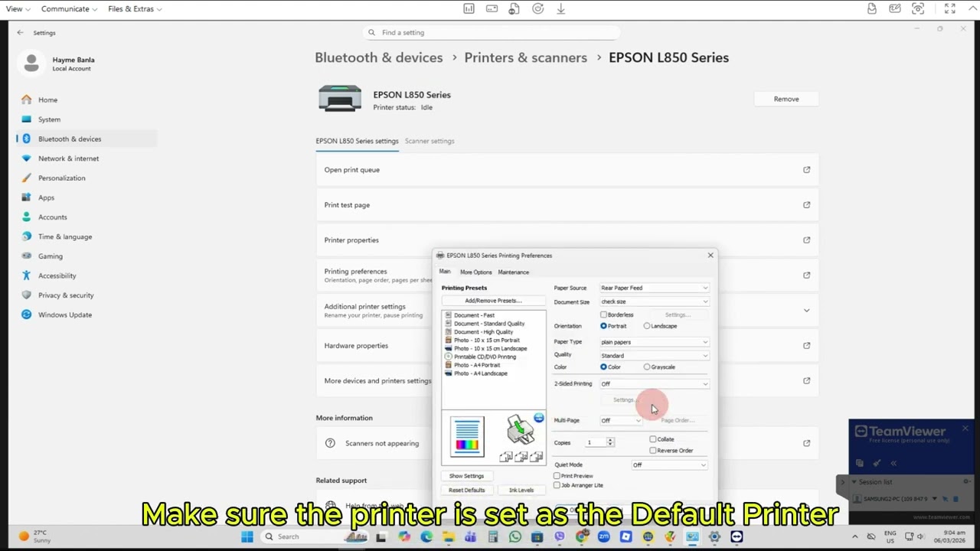
Task: Open the session statistics chart icon
Action: click(x=469, y=8)
